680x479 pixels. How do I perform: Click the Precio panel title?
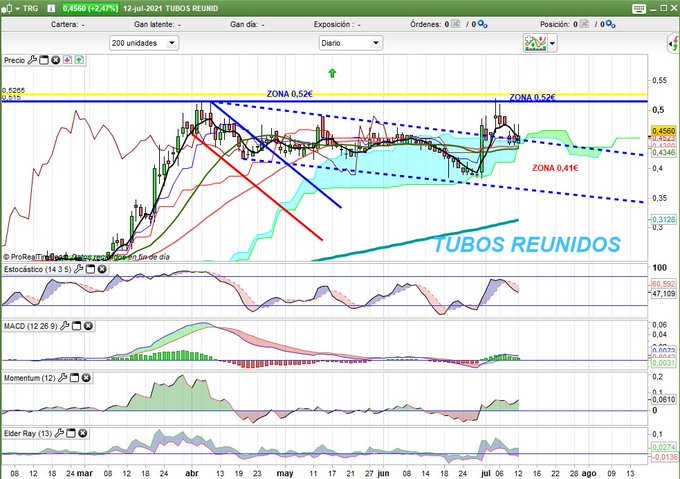point(14,60)
